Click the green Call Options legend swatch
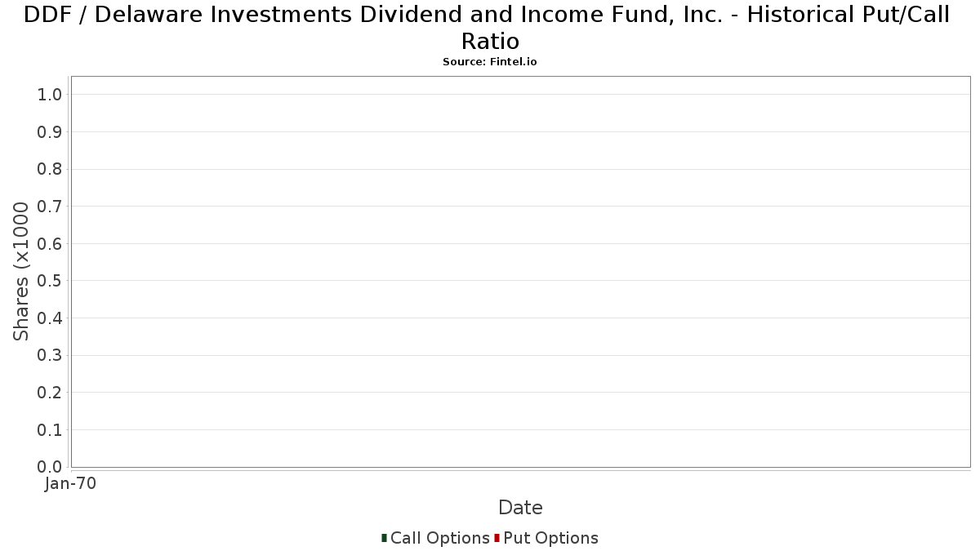 (384, 538)
